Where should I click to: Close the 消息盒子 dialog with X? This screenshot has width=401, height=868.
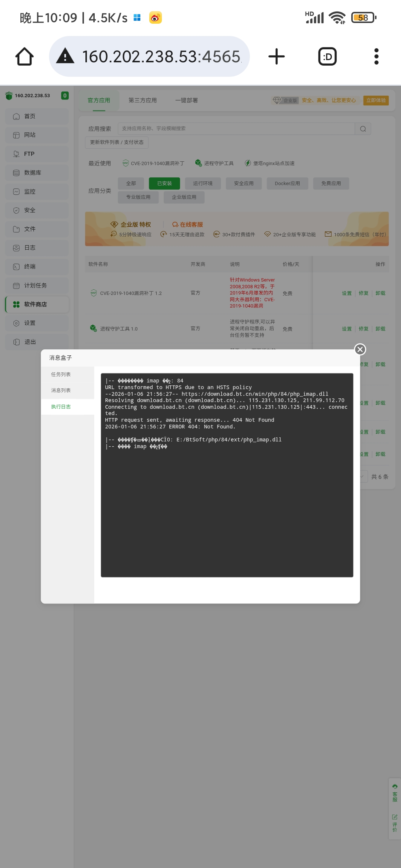pyautogui.click(x=360, y=349)
